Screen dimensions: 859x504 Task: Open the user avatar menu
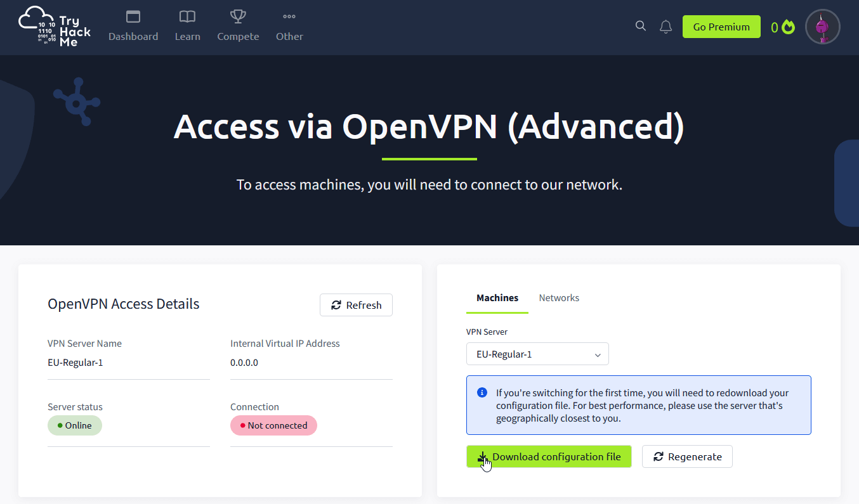(x=822, y=27)
